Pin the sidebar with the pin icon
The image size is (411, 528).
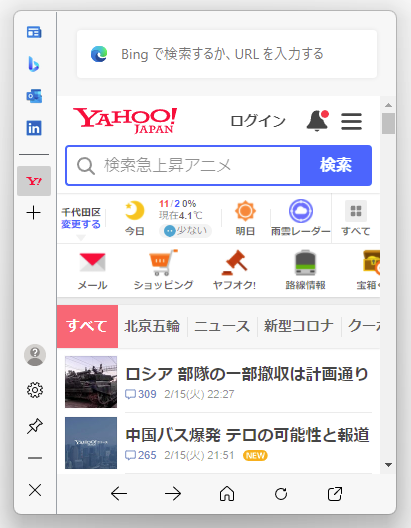tap(35, 426)
